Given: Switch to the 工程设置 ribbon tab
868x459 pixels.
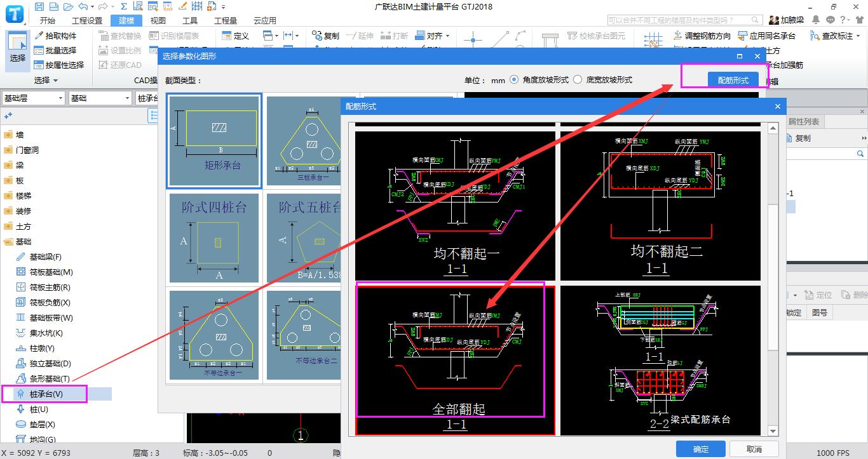Looking at the screenshot, I should (x=87, y=20).
